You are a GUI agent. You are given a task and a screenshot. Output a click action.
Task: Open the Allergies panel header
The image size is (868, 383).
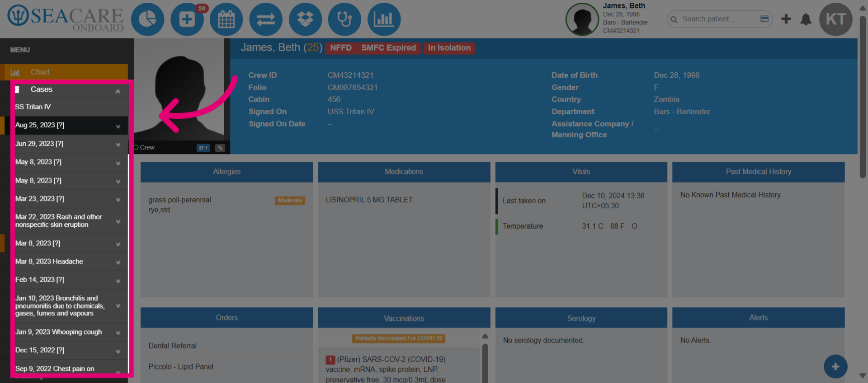[x=226, y=172]
